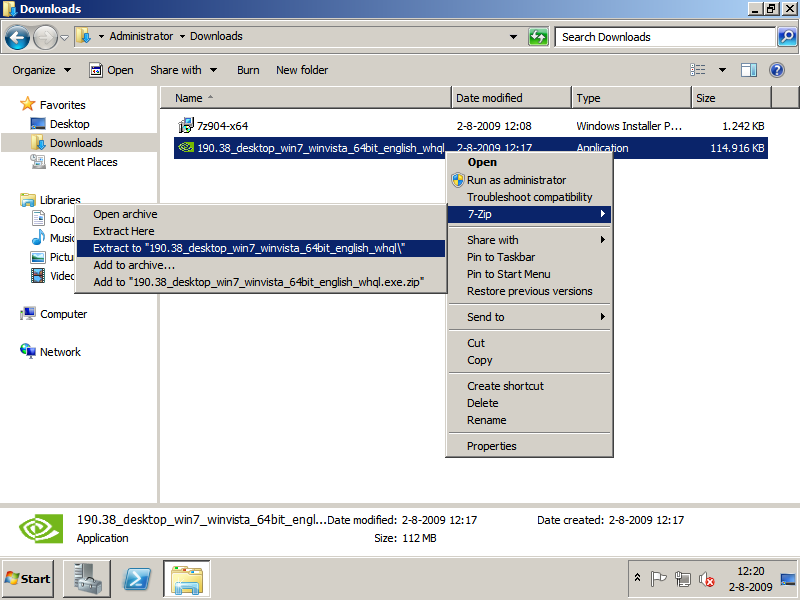Viewport: 800px width, 600px height.
Task: Expand Share with in the context menu
Action: coord(529,240)
